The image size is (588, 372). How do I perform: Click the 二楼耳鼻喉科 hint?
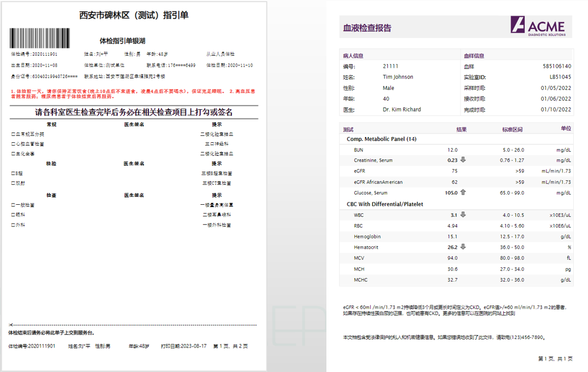(x=217, y=215)
